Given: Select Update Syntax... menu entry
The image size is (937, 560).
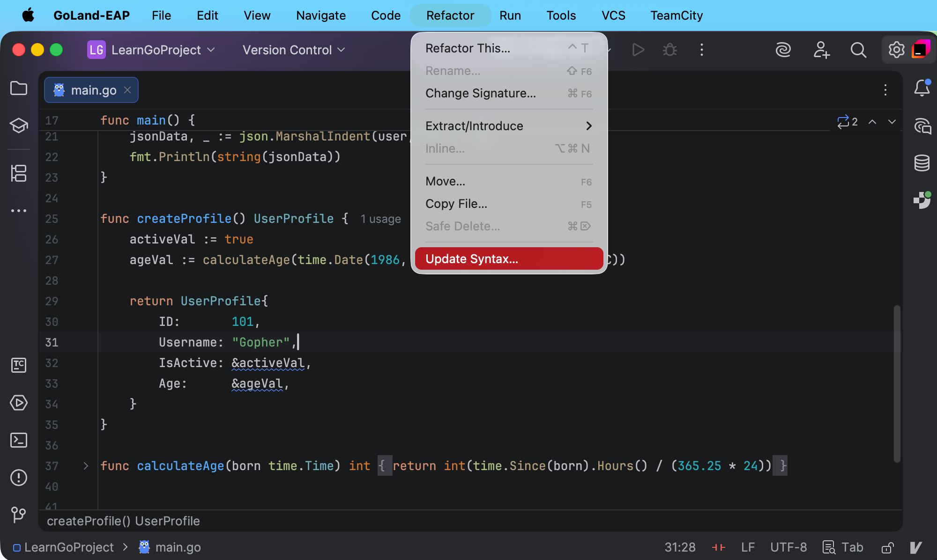Looking at the screenshot, I should coord(509,259).
